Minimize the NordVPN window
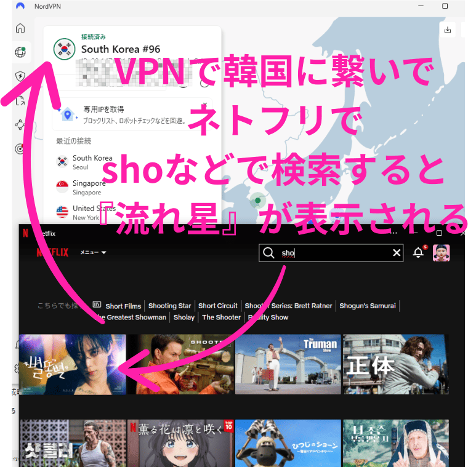 (421, 6)
